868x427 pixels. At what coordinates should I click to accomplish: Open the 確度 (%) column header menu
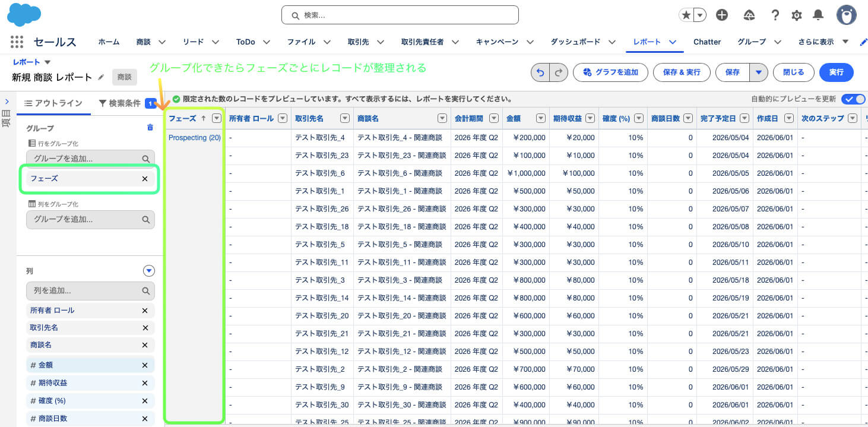638,118
